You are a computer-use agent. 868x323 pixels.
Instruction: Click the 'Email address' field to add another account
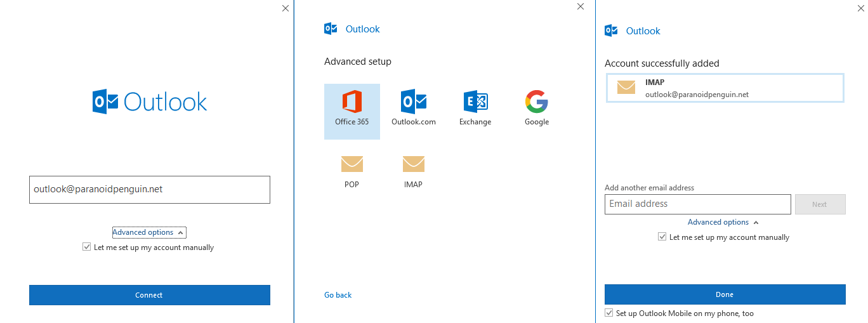pyautogui.click(x=698, y=204)
